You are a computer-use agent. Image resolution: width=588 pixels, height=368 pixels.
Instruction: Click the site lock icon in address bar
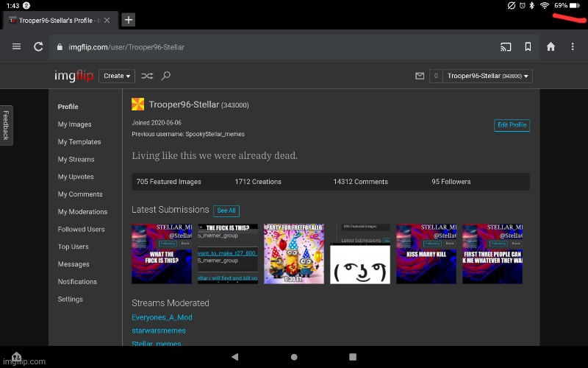click(60, 47)
